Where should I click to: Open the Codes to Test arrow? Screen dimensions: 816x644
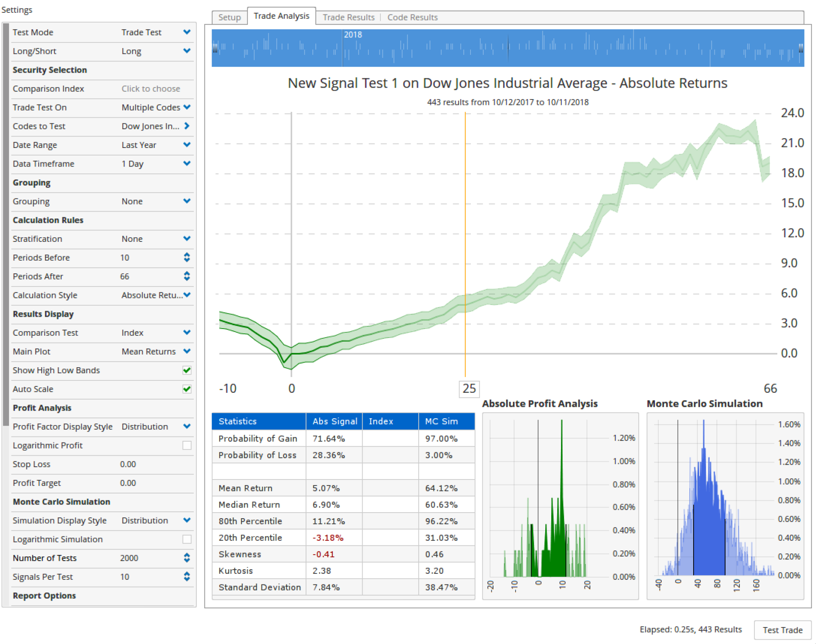[x=187, y=126]
